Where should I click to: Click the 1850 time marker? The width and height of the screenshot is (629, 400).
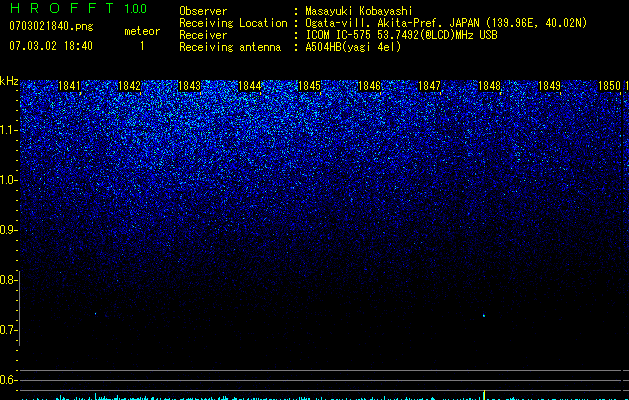click(609, 86)
